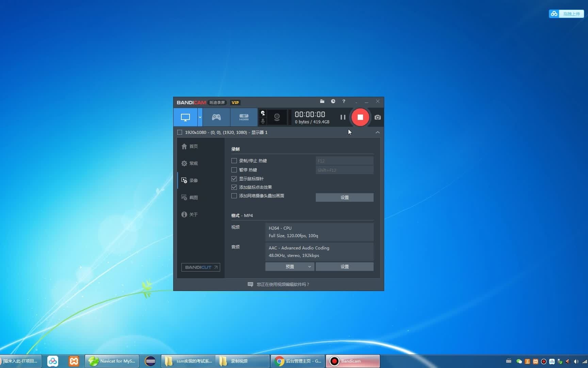Open format 设置 button at bottom
The image size is (588, 368).
(344, 266)
